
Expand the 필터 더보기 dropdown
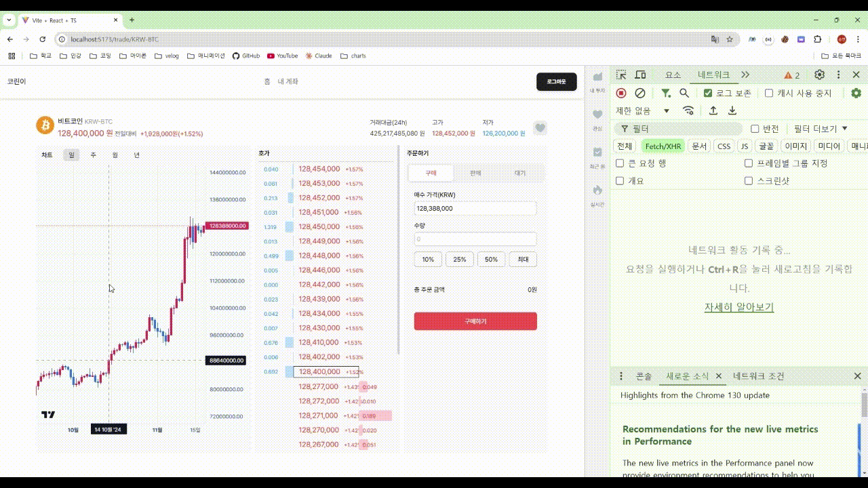[x=821, y=129]
